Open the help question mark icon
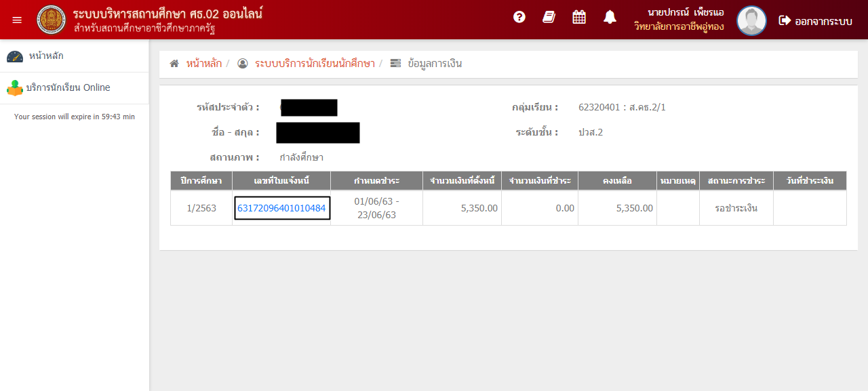Screen dimensions: 868x391 [x=519, y=18]
